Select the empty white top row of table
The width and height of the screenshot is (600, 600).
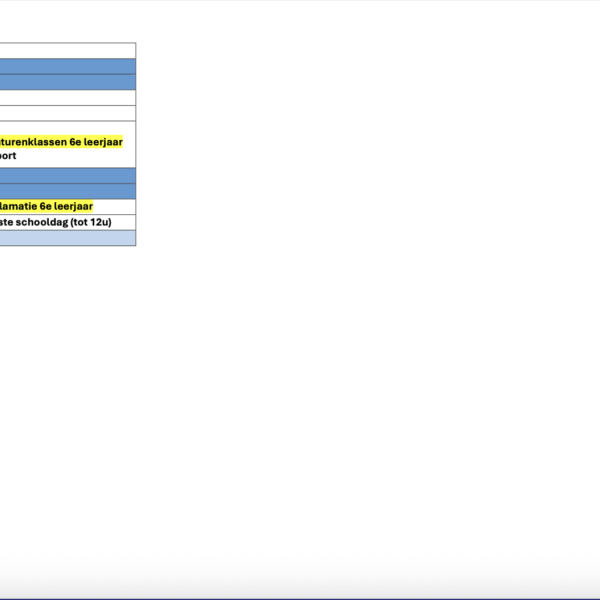click(x=66, y=50)
